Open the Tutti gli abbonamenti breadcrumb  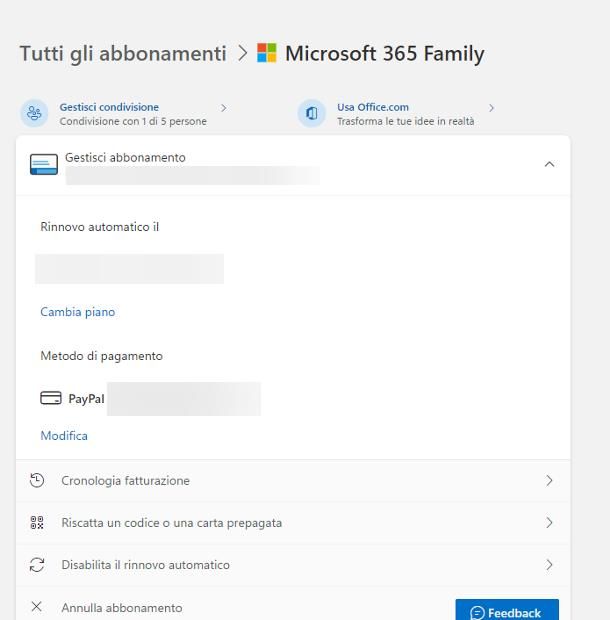click(x=123, y=54)
